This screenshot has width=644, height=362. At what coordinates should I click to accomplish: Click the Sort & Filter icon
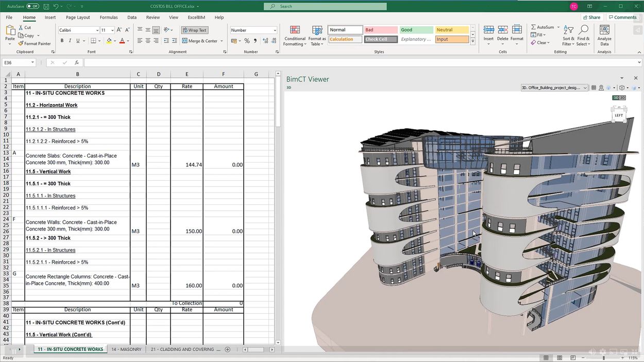coord(568,35)
